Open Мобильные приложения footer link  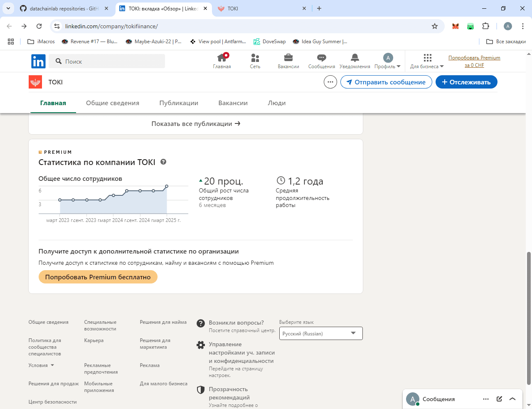(x=99, y=387)
